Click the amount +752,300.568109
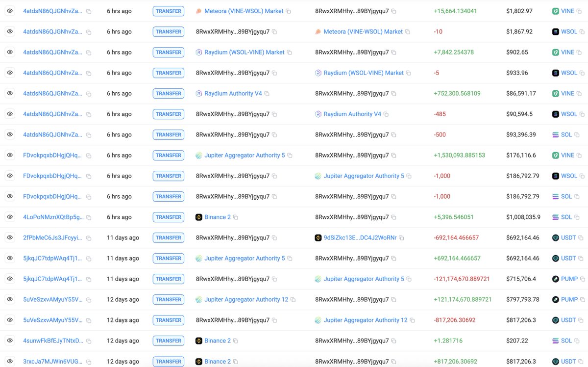This screenshot has width=588, height=367. (457, 93)
